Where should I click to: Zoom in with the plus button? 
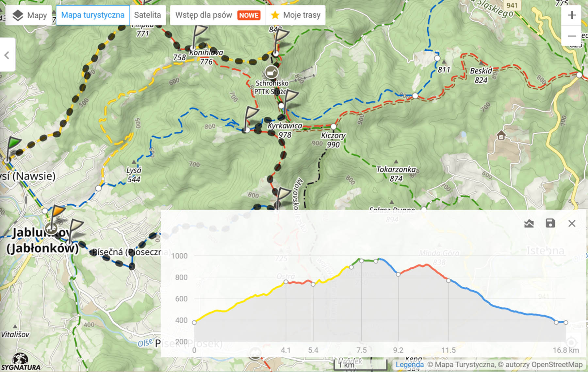coord(572,15)
